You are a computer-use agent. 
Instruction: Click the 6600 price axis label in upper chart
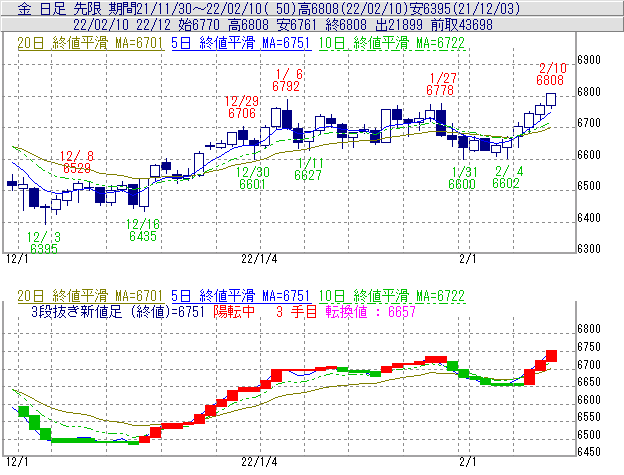589,154
